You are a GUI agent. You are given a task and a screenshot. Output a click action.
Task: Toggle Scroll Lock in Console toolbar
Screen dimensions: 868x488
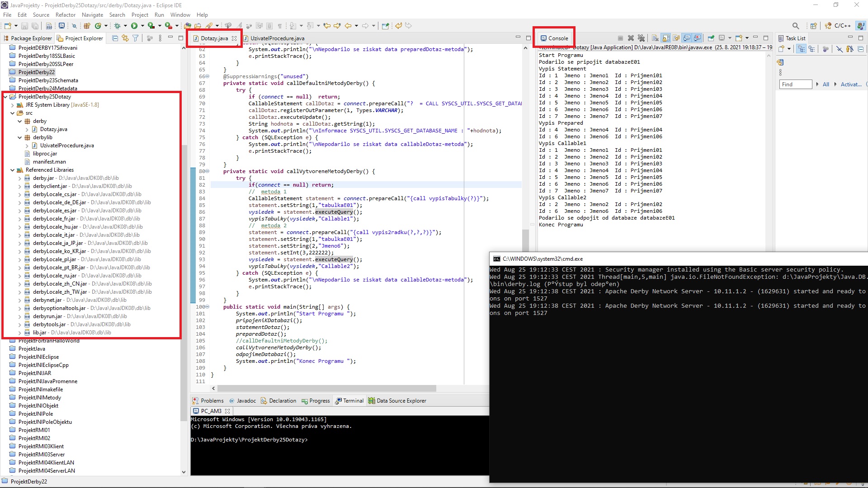click(666, 38)
